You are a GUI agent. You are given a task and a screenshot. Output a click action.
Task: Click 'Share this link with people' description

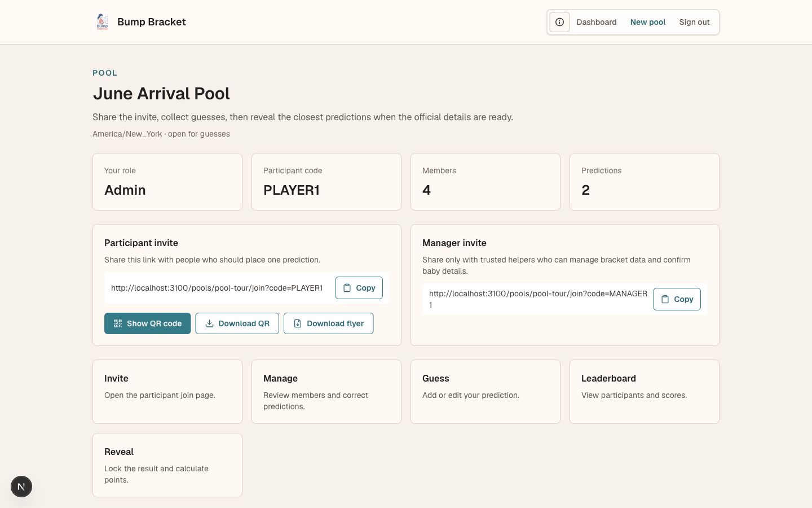[212, 260]
